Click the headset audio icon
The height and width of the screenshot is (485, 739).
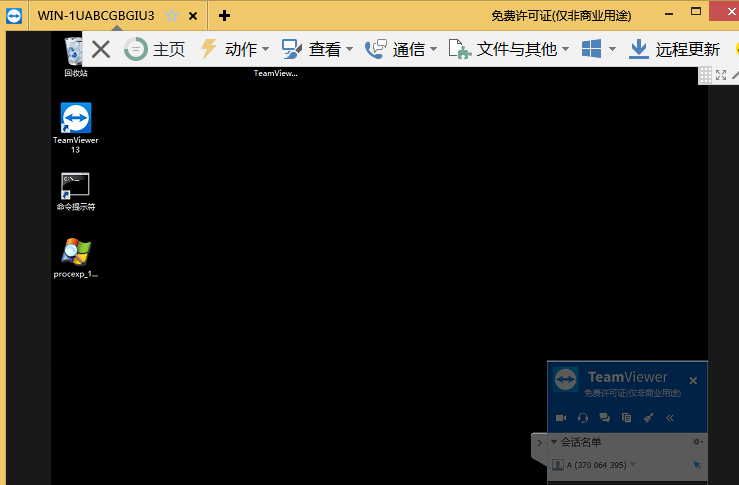coord(583,418)
